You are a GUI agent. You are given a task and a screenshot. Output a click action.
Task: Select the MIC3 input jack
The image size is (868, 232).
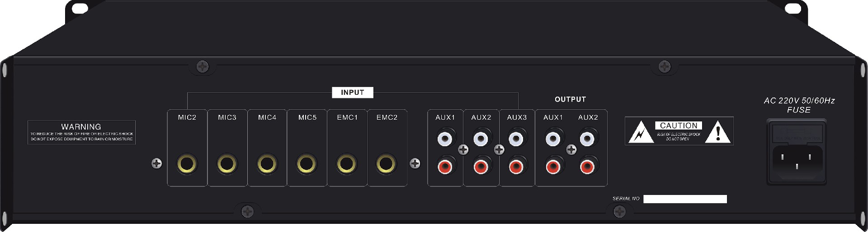tap(227, 164)
